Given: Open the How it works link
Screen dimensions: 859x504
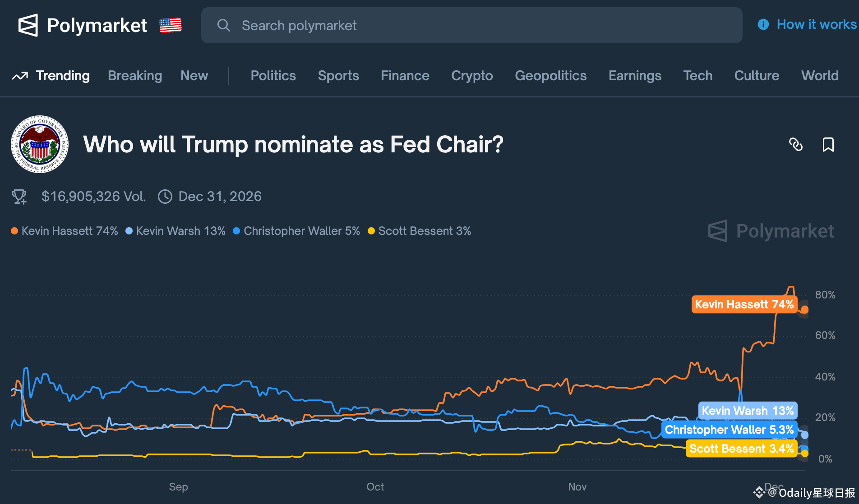Looking at the screenshot, I should click(x=816, y=24).
